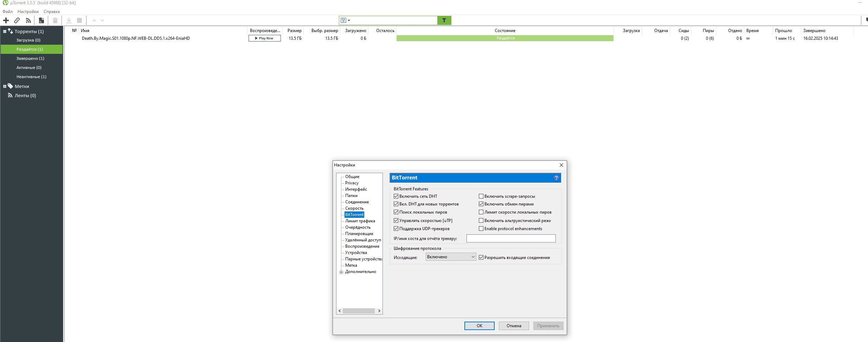
Task: Click the Метки tag icon
Action: tap(11, 86)
